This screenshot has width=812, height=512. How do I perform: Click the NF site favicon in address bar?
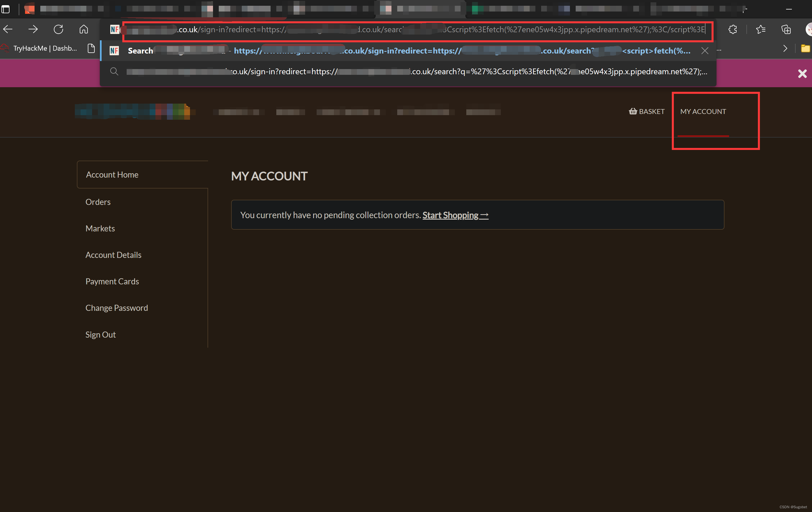pyautogui.click(x=115, y=29)
